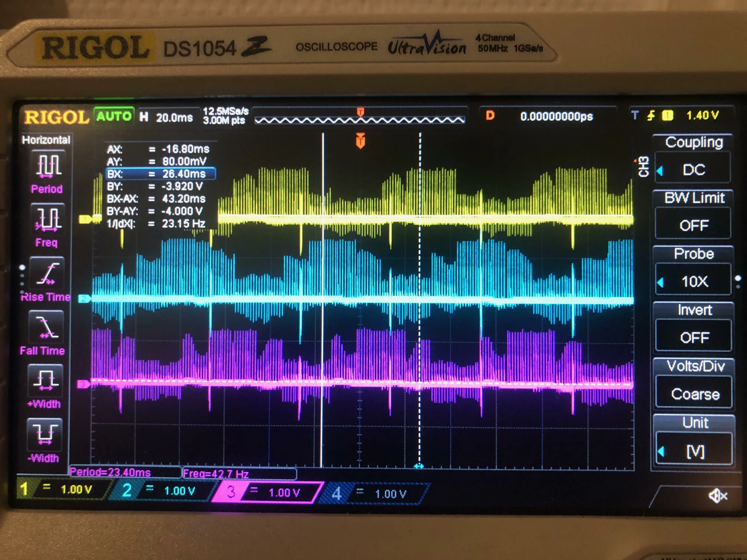Select the highlighted BX cursor row

click(x=160, y=174)
